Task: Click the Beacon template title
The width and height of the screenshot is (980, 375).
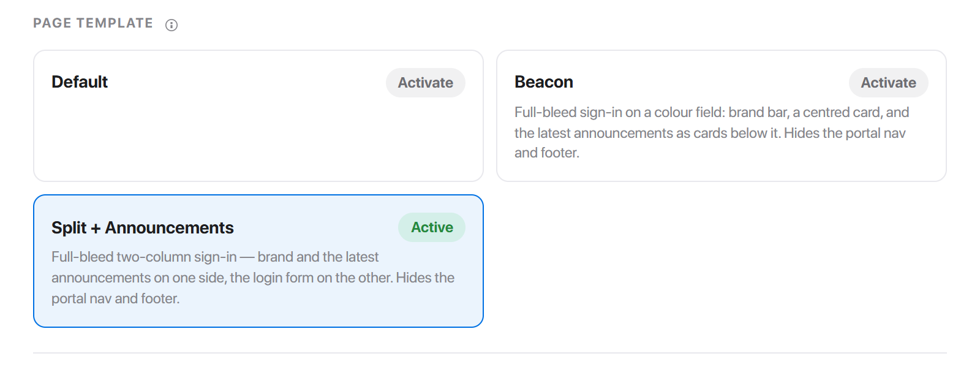Action: pyautogui.click(x=544, y=82)
